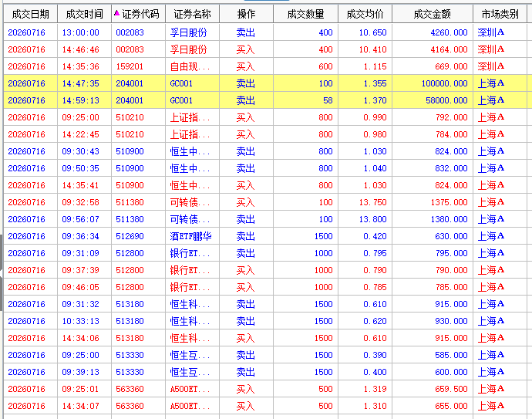Screen dimensions: 532x419
Task: Click the 成交金额 column header
Action: (433, 14)
